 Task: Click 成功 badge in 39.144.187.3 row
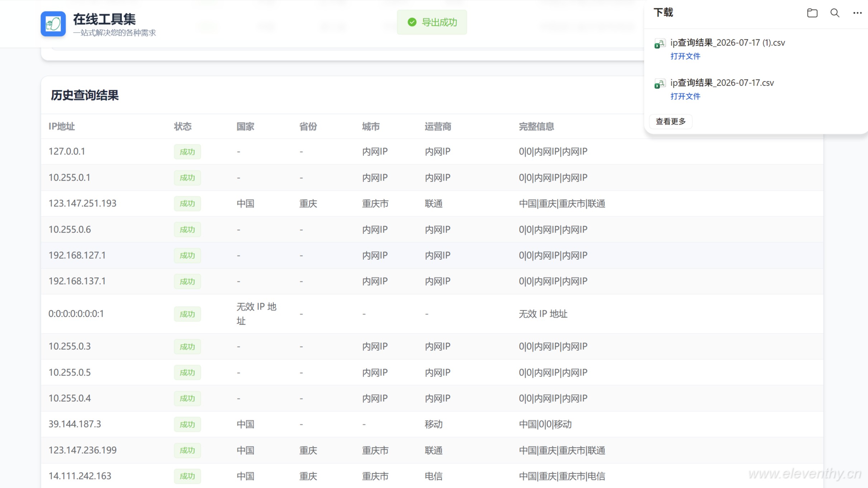(187, 425)
